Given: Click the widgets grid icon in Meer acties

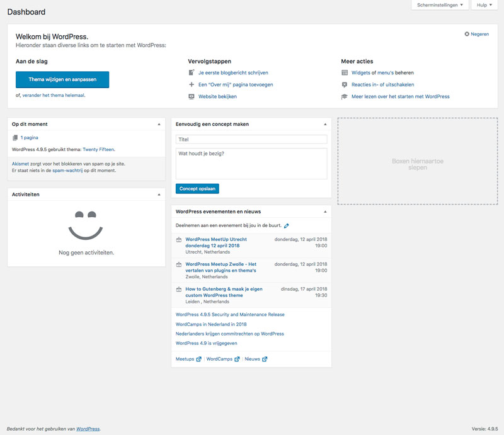Looking at the screenshot, I should 344,72.
